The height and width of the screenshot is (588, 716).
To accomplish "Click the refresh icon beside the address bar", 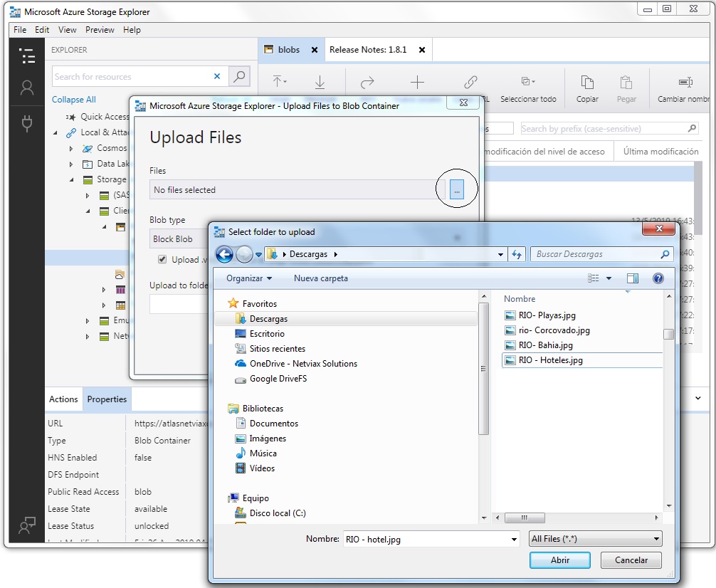I will click(x=517, y=254).
